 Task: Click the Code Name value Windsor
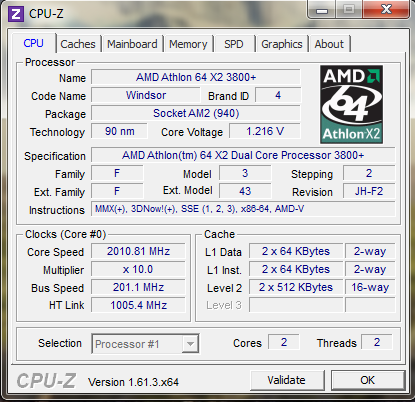click(146, 95)
